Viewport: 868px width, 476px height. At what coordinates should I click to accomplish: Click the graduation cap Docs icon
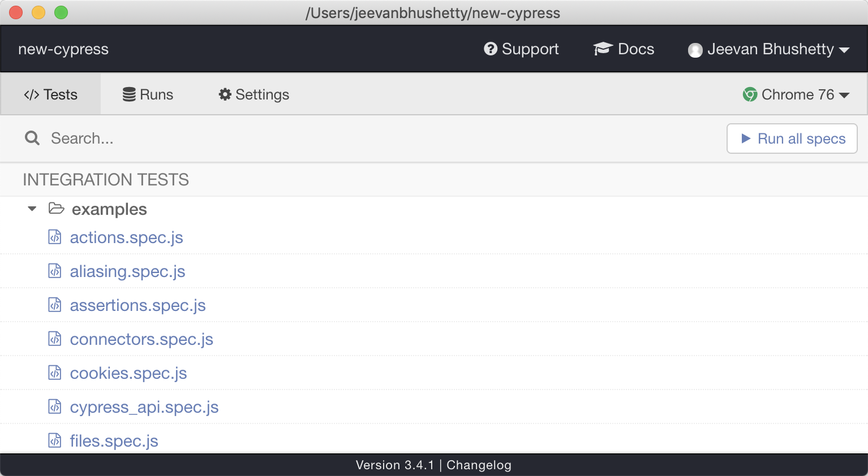602,49
